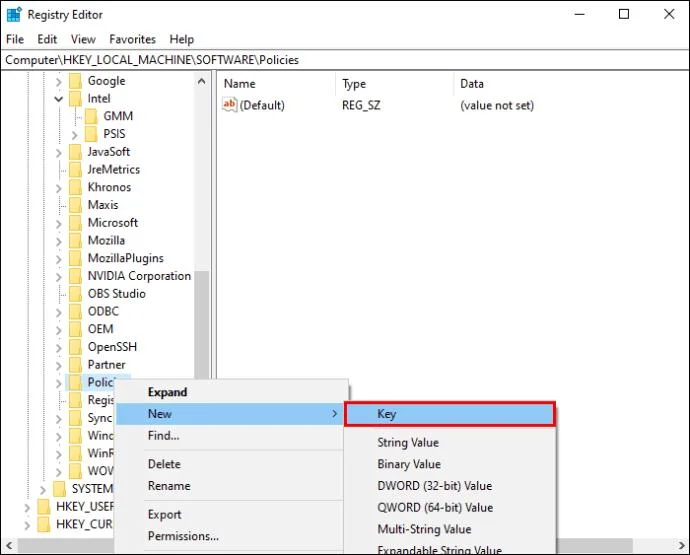Choose Export in the context menu
This screenshot has height=555, width=690.
coord(231,515)
